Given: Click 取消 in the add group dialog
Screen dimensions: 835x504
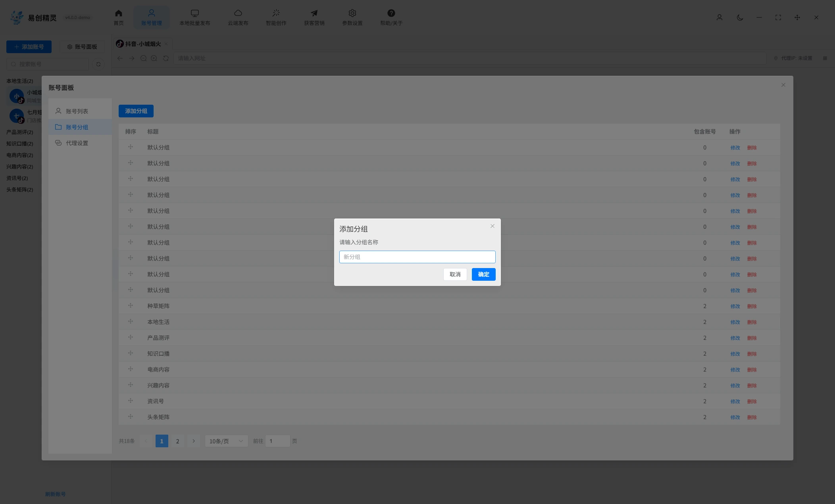Looking at the screenshot, I should coord(455,274).
